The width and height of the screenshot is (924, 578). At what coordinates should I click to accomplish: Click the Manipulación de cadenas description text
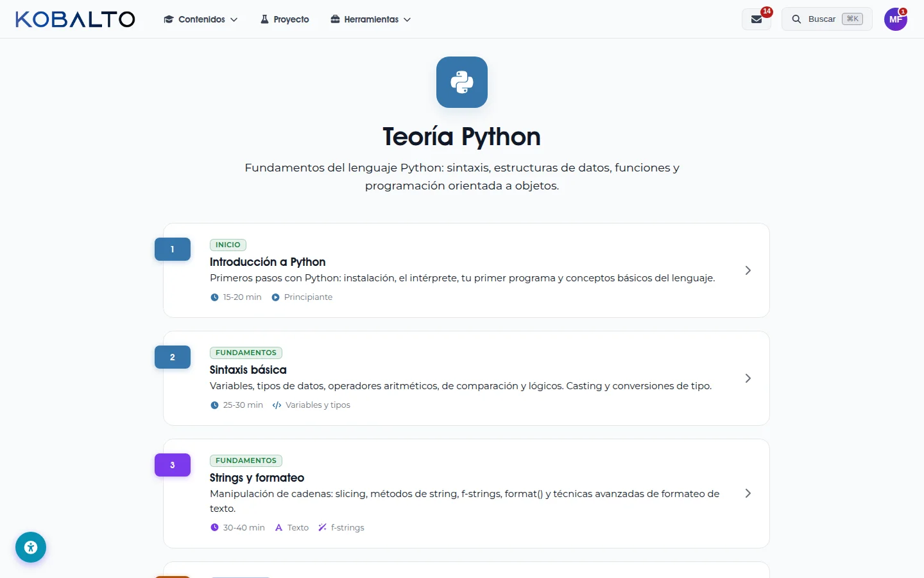click(x=465, y=501)
